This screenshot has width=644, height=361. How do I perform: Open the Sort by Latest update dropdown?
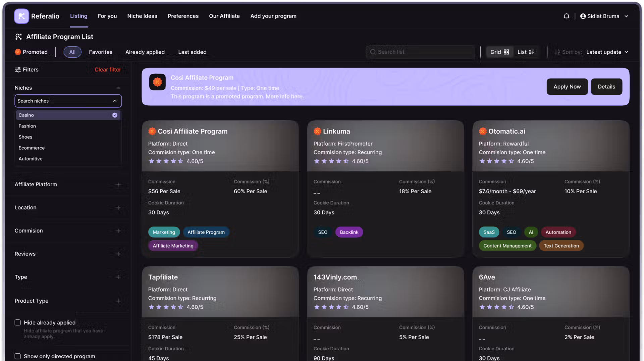607,52
